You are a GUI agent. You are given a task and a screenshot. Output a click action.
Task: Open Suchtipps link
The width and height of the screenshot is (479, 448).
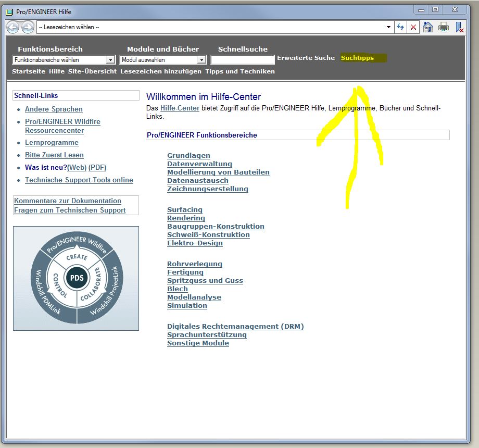357,58
